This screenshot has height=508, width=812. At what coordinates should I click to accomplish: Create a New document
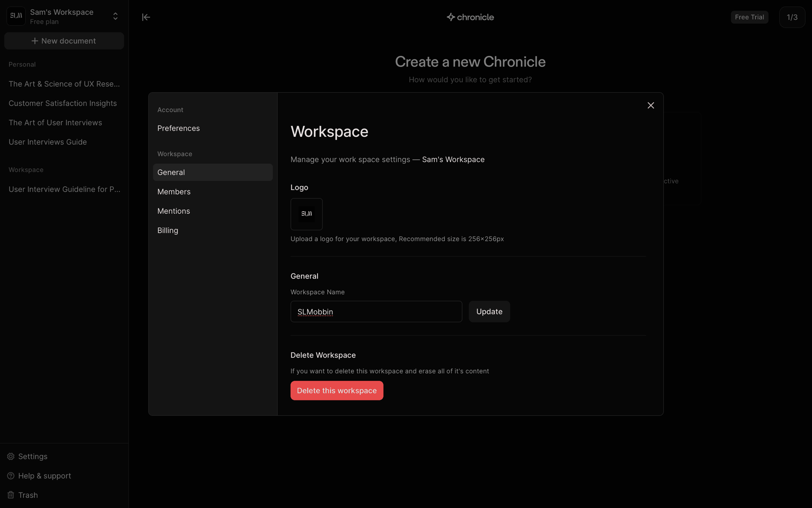click(x=64, y=41)
